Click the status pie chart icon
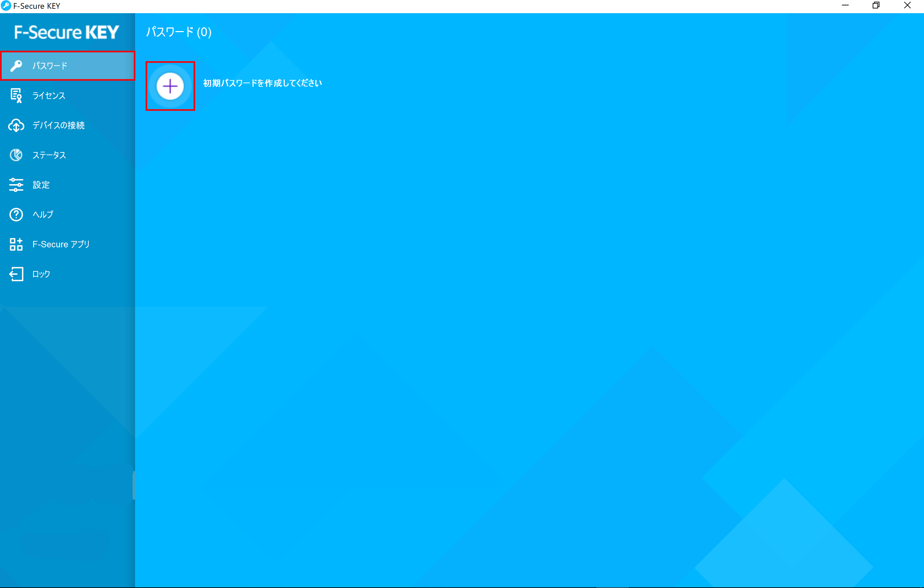The image size is (924, 588). [16, 155]
